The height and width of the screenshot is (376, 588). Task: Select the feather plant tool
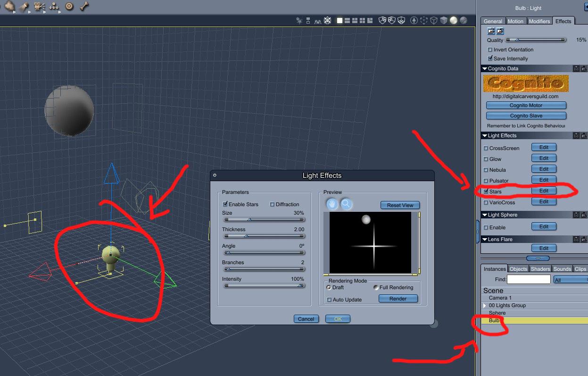click(25, 7)
